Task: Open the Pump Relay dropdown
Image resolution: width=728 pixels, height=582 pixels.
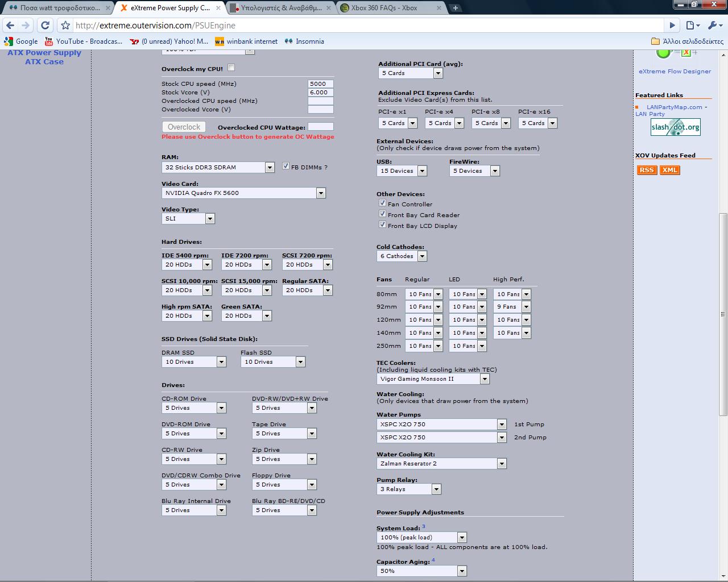Action: (409, 489)
